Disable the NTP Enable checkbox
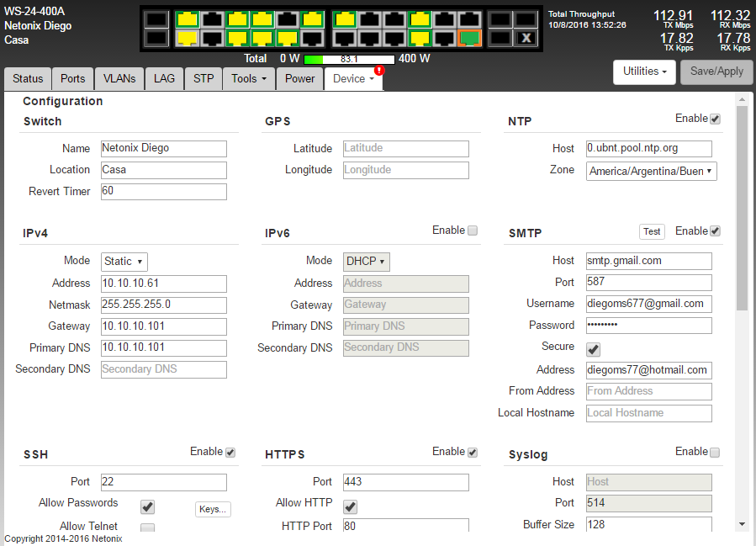This screenshot has width=756, height=546. [x=715, y=119]
